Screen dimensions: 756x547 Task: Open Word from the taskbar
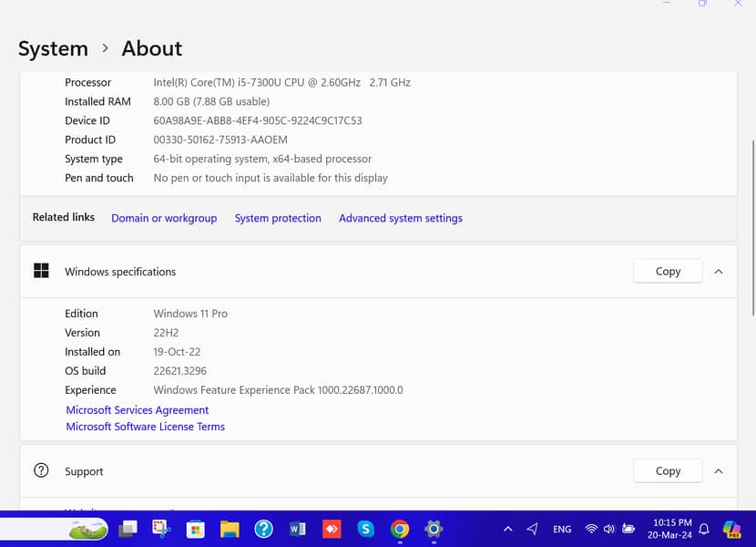[x=298, y=529]
